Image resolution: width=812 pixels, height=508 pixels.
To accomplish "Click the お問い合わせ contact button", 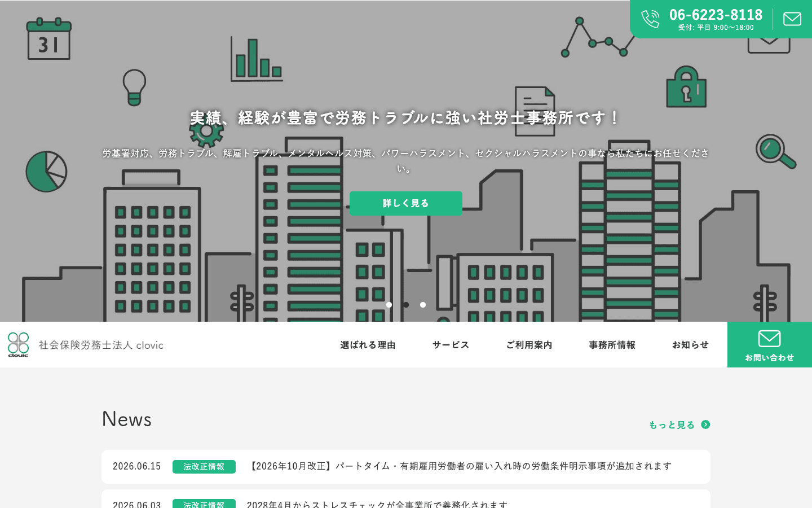I will coord(770,345).
